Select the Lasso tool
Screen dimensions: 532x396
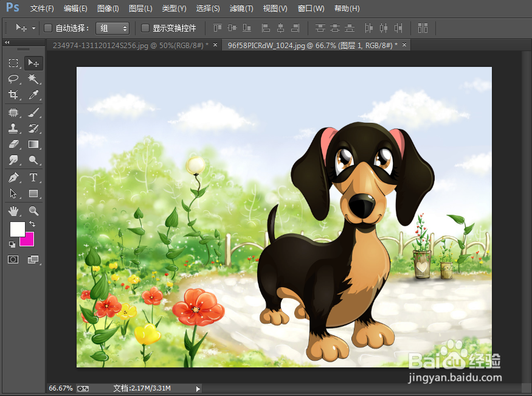13,78
